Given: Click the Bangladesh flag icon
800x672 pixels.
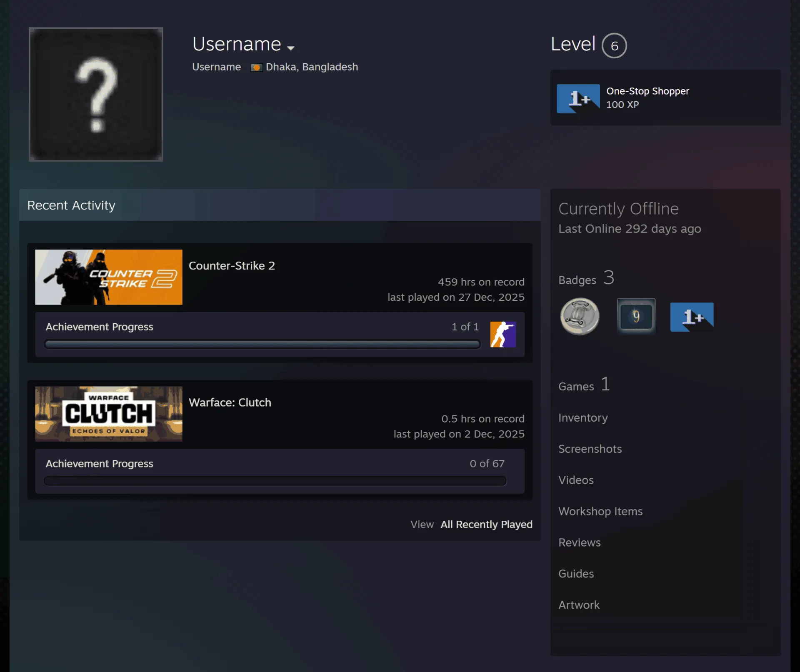Looking at the screenshot, I should click(256, 67).
